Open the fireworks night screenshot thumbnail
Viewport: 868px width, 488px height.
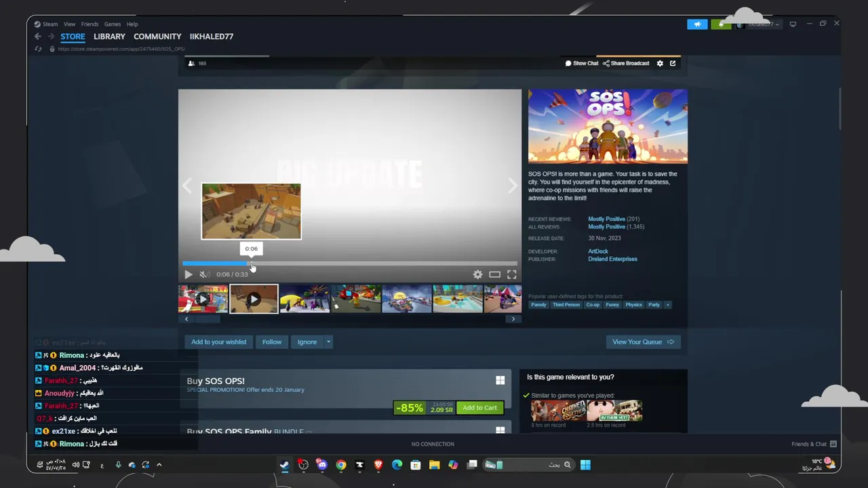pyautogui.click(x=304, y=299)
